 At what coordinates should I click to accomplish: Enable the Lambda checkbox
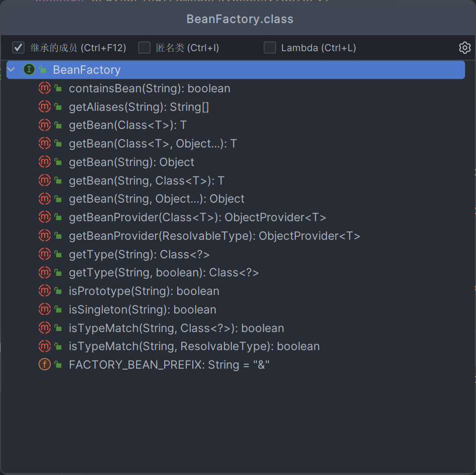pyautogui.click(x=270, y=48)
